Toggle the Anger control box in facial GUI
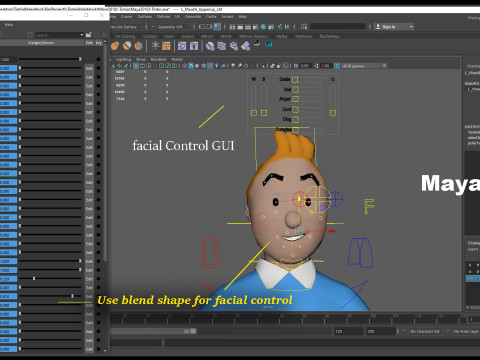 coord(295,99)
